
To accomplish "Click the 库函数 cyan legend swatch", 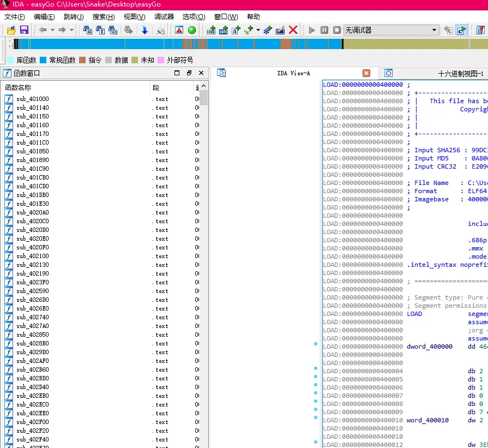I will click(x=10, y=60).
